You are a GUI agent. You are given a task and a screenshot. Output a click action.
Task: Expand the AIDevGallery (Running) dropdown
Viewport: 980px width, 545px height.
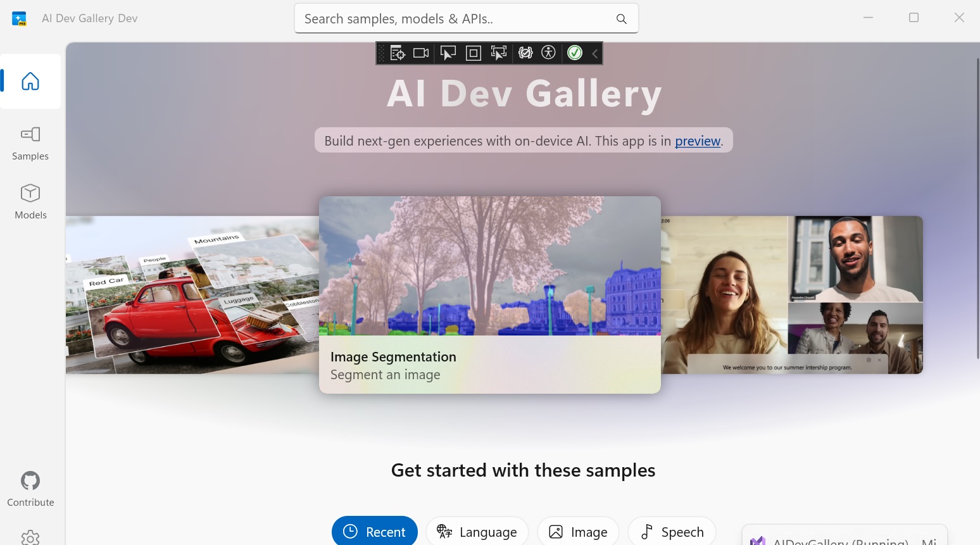click(x=845, y=539)
